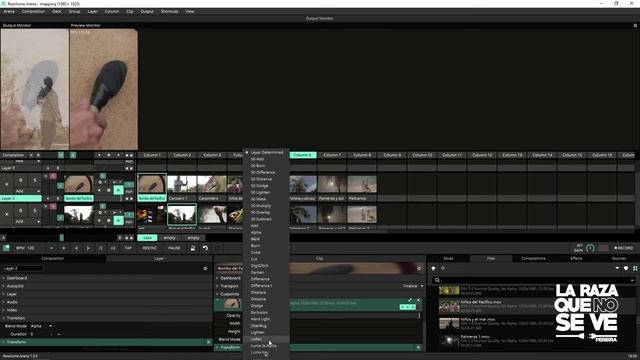
Task: Collapse the Transition section
Action: click(x=106, y=318)
